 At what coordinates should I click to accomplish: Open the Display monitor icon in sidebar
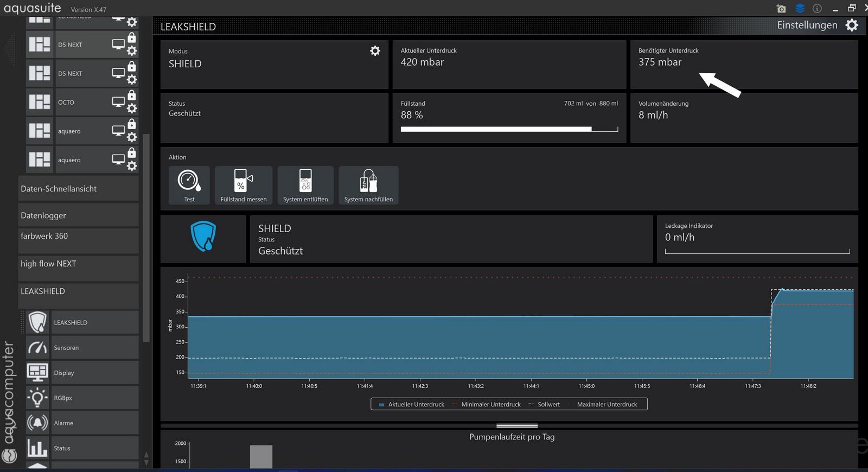coord(37,372)
